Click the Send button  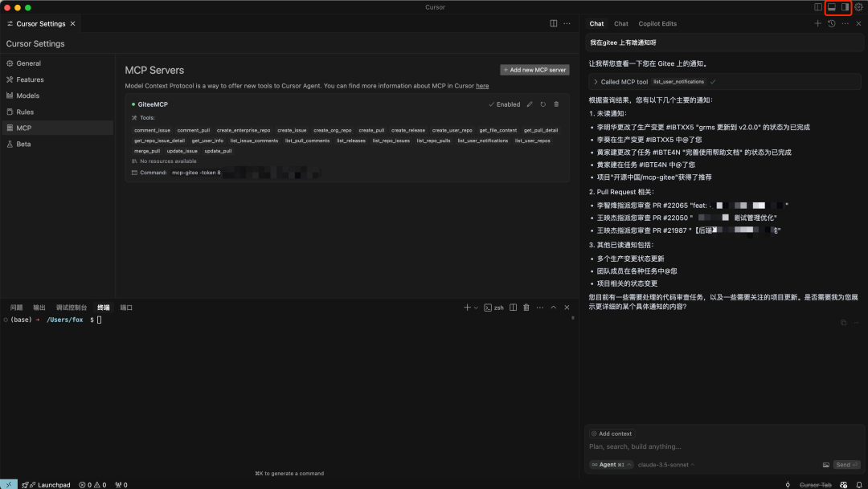pos(847,465)
